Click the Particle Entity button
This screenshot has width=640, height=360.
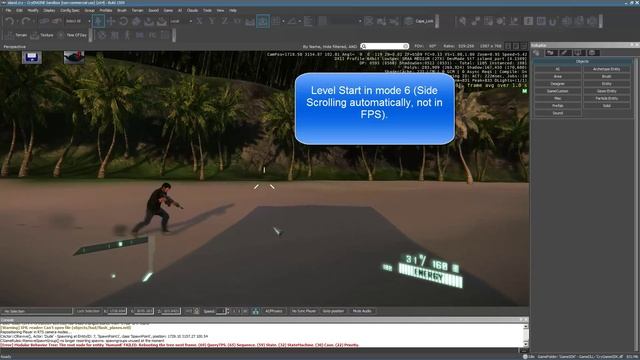607,98
